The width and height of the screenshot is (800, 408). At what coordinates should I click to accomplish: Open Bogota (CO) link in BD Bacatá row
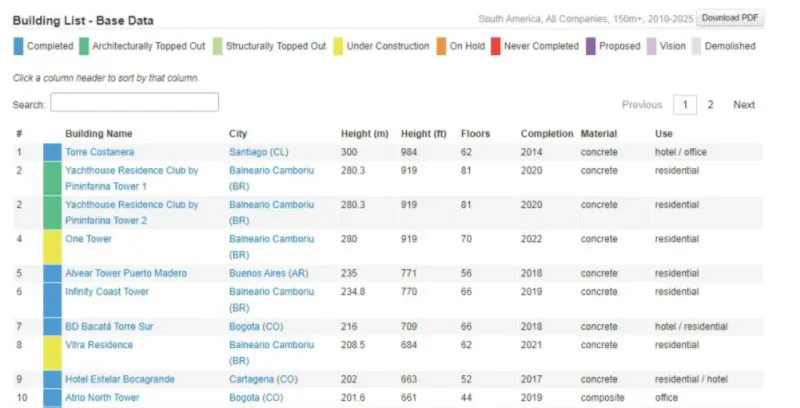click(256, 326)
